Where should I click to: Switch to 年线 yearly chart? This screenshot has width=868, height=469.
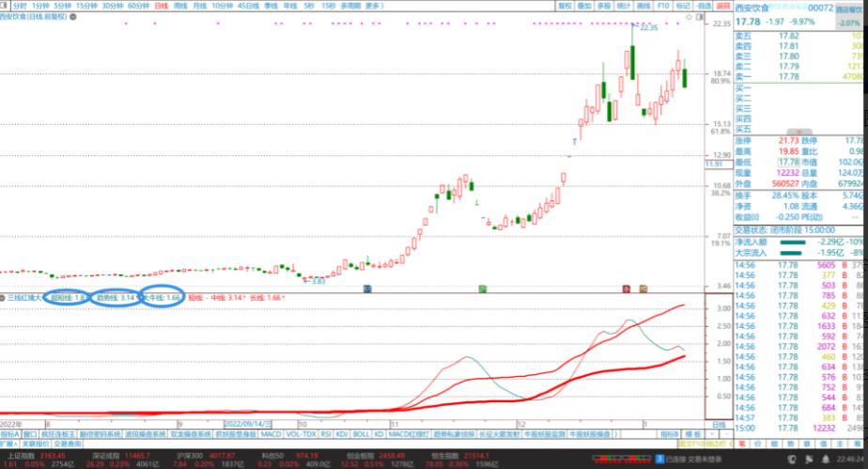click(x=289, y=6)
